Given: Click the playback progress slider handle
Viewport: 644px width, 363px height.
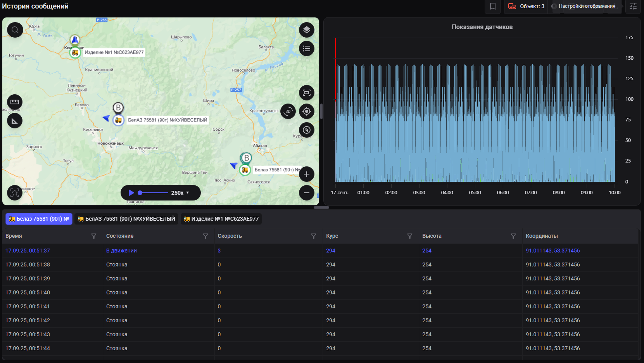Looking at the screenshot, I should 140,193.
